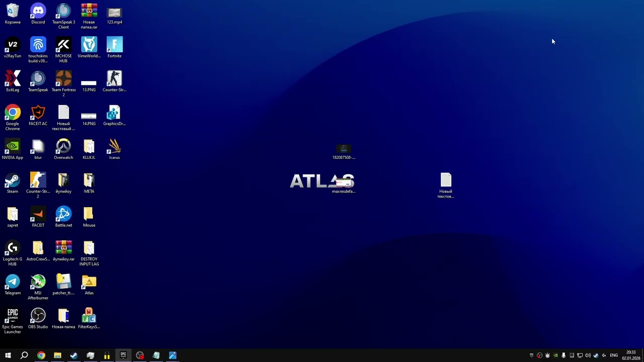Select the v2RayTun desktop shortcut
The height and width of the screenshot is (362, 644).
click(x=13, y=48)
